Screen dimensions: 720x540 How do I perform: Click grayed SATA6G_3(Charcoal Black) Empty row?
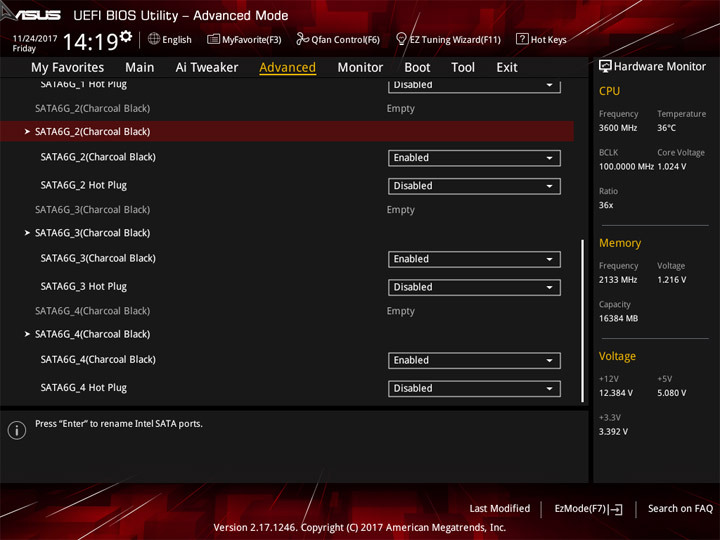click(287, 210)
